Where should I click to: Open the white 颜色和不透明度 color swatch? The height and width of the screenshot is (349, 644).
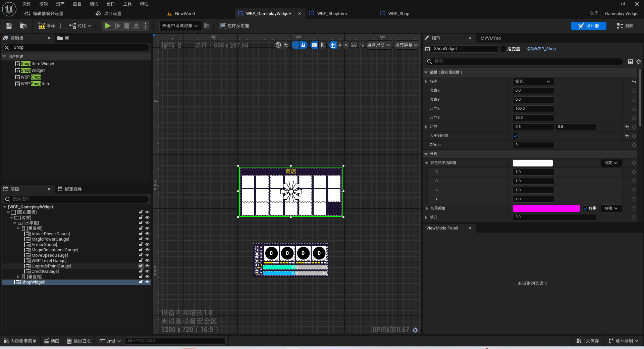[533, 163]
